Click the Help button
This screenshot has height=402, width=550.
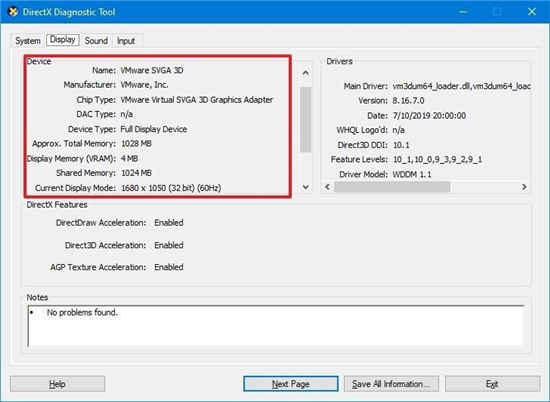pos(58,384)
